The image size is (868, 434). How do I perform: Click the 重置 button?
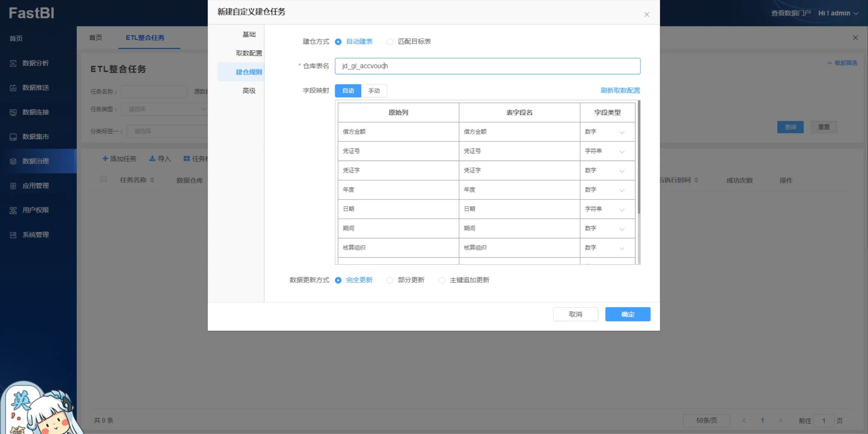tap(824, 127)
